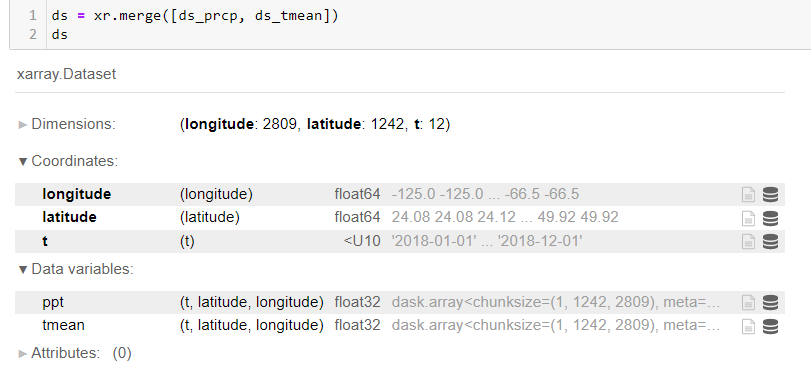Click the xr.merge code line
The width and height of the screenshot is (811, 374).
pos(195,16)
